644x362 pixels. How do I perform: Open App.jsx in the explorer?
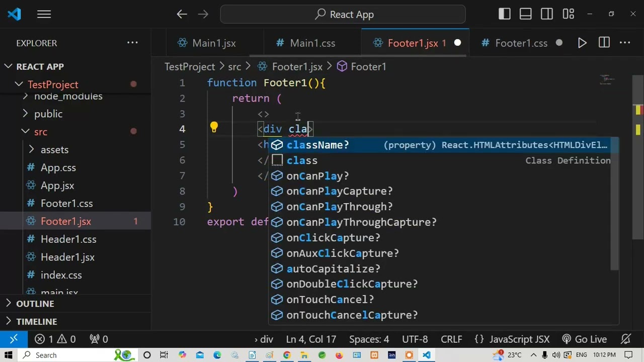click(57, 186)
